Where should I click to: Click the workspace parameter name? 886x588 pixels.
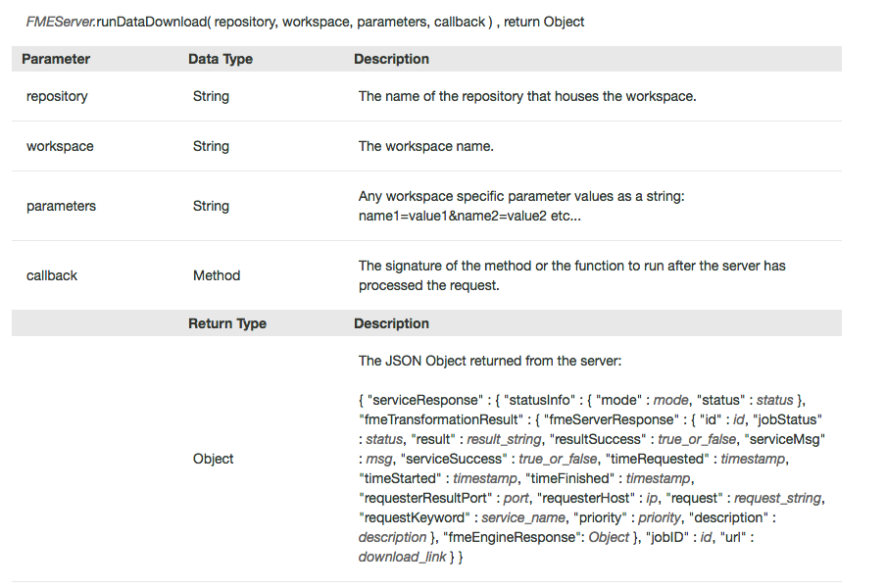60,146
